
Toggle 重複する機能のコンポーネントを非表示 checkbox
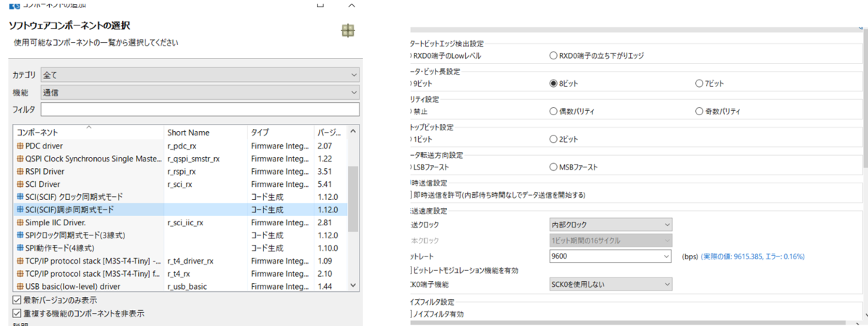tap(17, 314)
